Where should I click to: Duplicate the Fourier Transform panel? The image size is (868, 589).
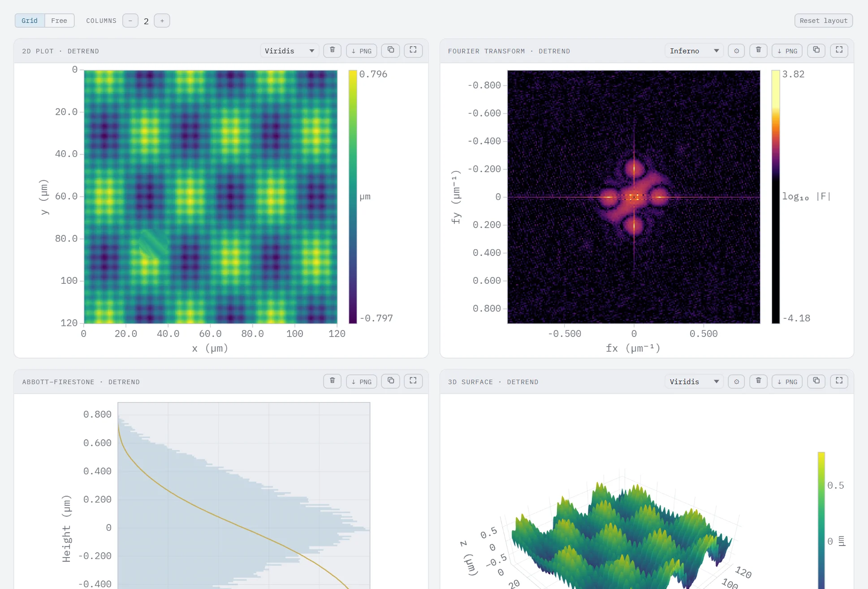click(x=816, y=50)
